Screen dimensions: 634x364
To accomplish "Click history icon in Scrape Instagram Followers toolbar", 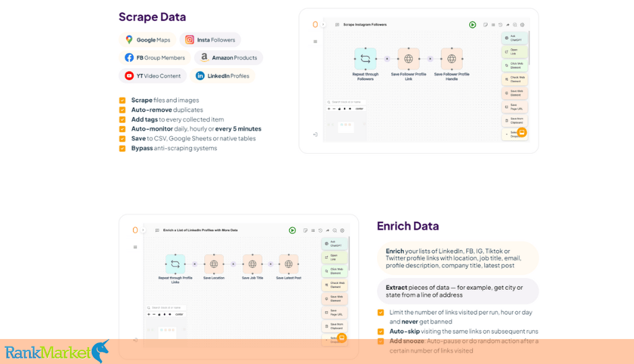I will [500, 25].
